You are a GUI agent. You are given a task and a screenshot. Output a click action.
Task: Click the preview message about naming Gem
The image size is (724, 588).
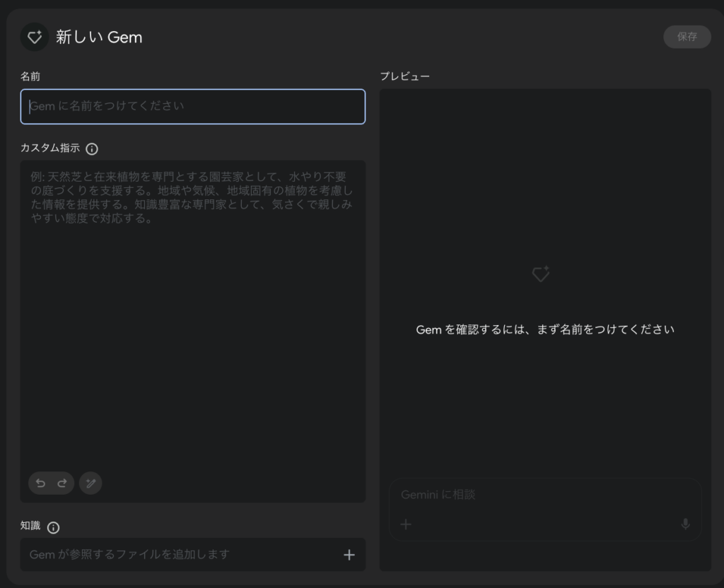click(x=544, y=329)
